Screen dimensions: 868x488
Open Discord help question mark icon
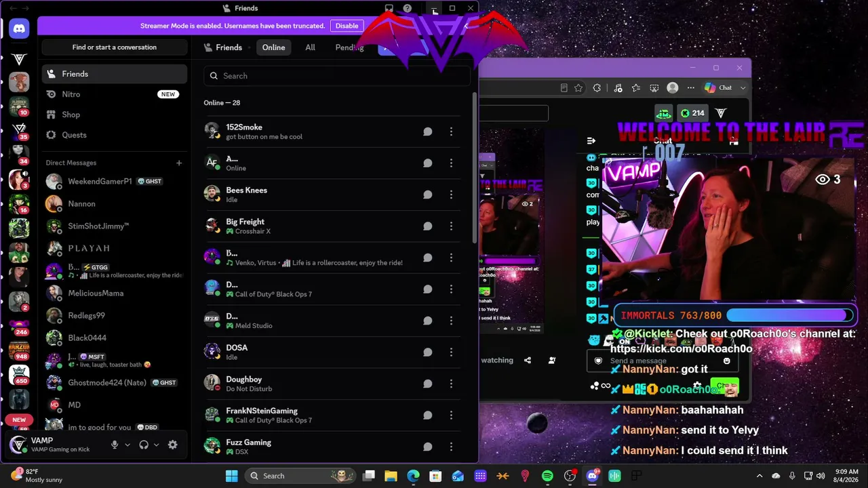click(407, 8)
